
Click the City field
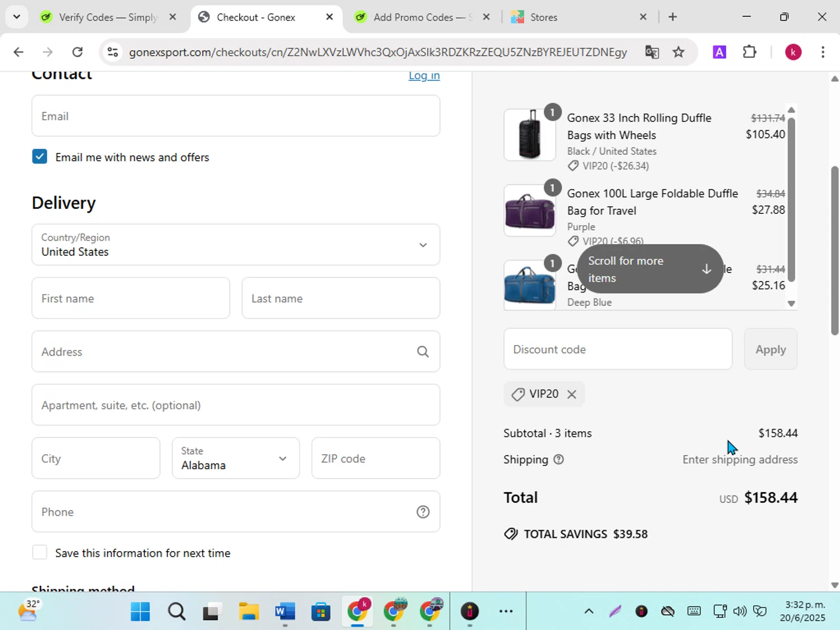96,459
